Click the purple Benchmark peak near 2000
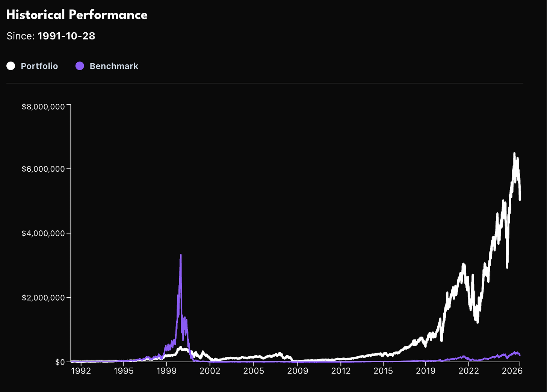Viewport: 547px width, 392px height. pyautogui.click(x=181, y=256)
